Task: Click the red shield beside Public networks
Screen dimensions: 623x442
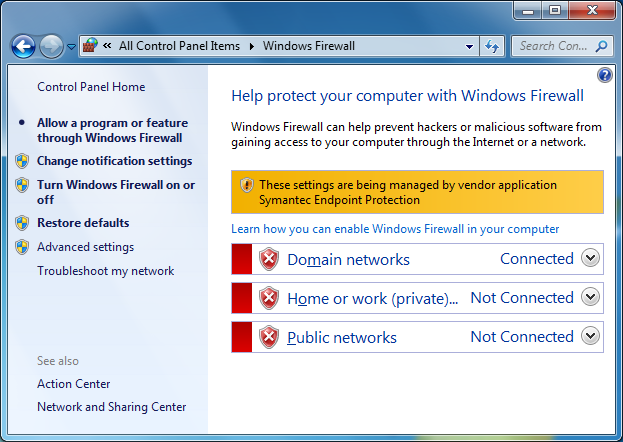Action: [x=269, y=337]
